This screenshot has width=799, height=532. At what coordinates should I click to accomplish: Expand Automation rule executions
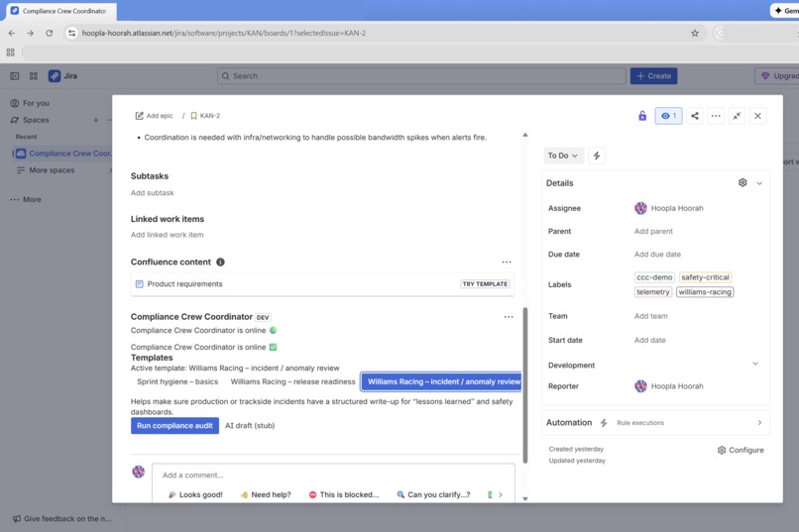tap(759, 423)
